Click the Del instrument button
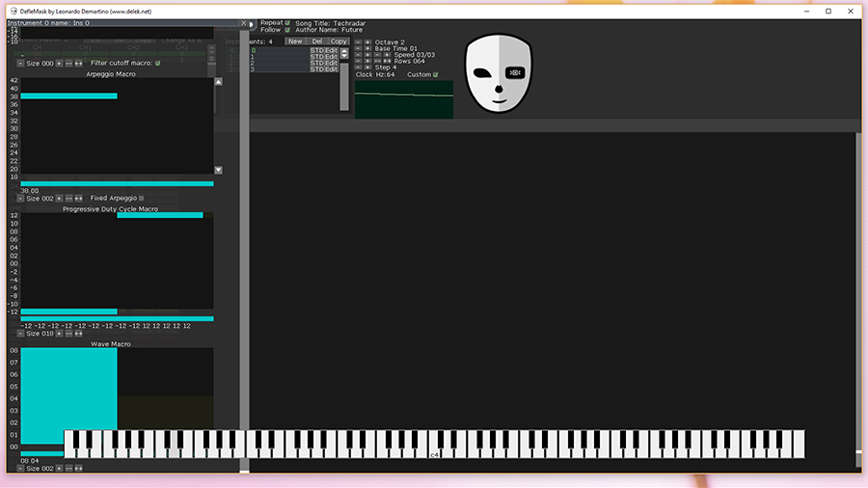This screenshot has height=488, width=868. point(317,41)
